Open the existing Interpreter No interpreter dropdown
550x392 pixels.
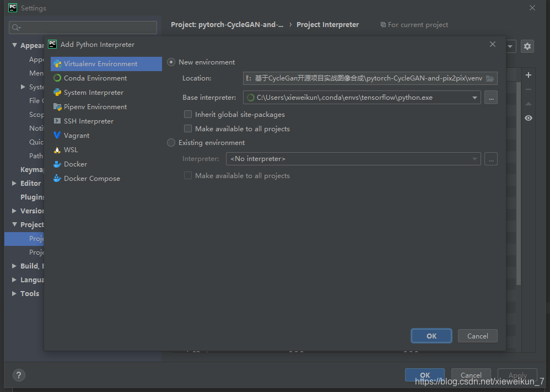353,159
